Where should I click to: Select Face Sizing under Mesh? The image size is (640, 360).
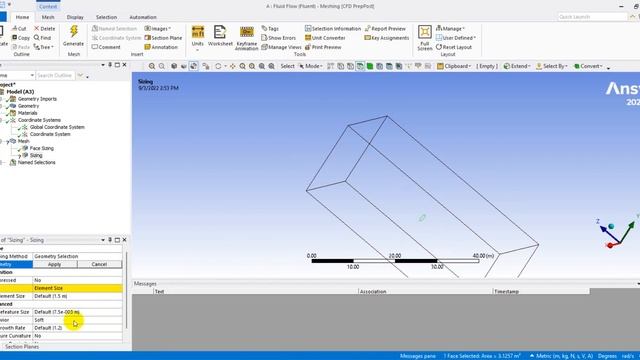(42, 148)
